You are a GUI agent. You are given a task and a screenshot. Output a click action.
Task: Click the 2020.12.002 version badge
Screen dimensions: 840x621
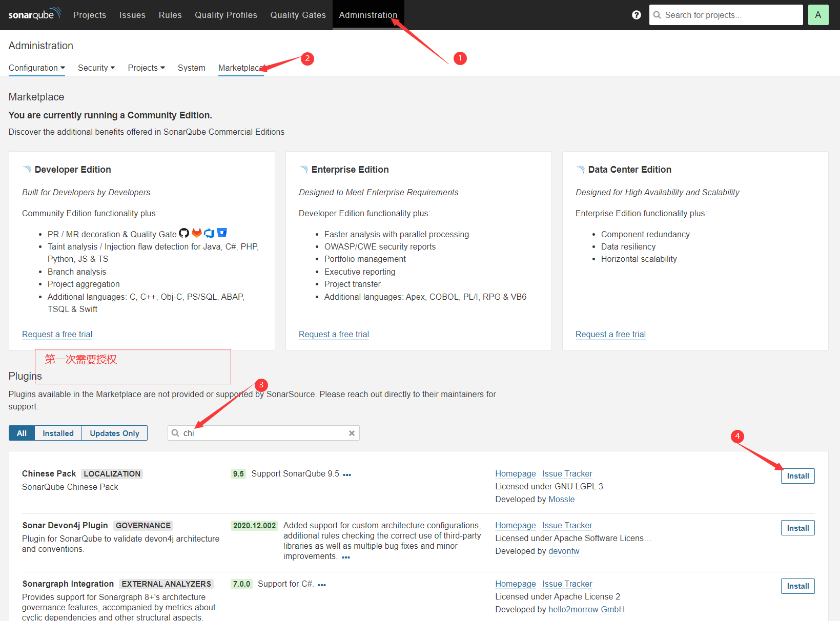tap(255, 525)
